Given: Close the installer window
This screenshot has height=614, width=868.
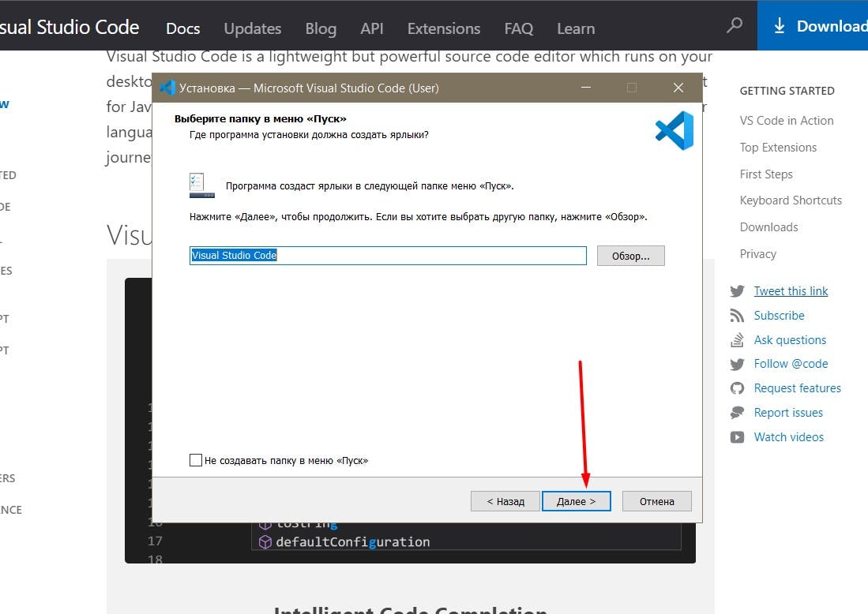Looking at the screenshot, I should (x=678, y=88).
